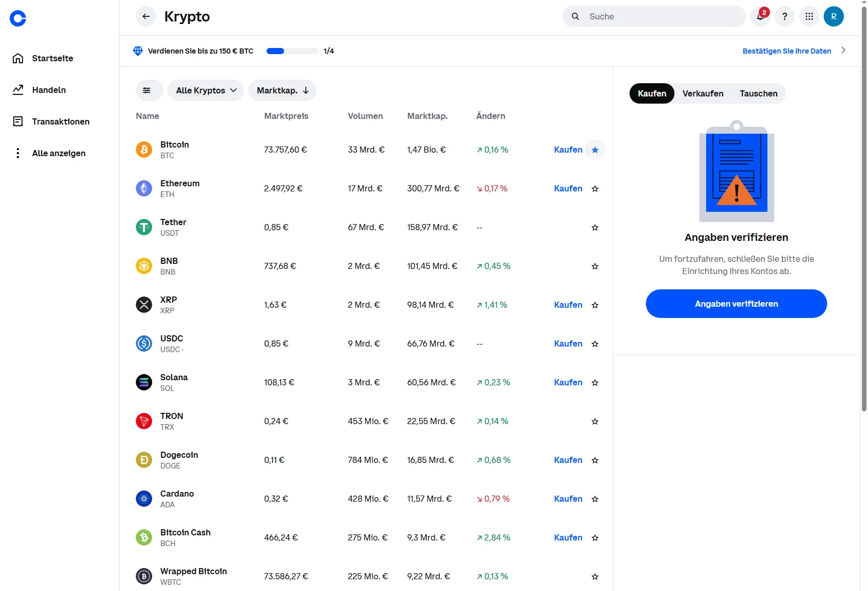
Task: Sort by Marktpreis column header
Action: click(286, 116)
